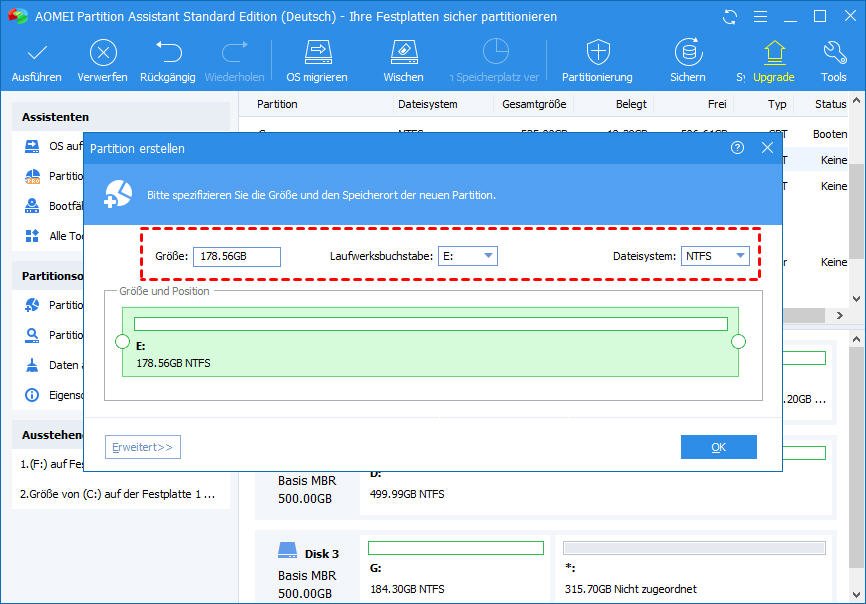866x604 pixels.
Task: Open the Laufwerksbuchstabe dropdown
Action: (x=468, y=256)
